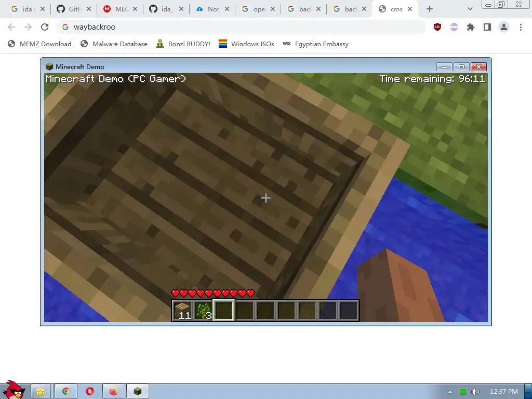Screen dimensions: 532x399
Task: Click the green network tray icon
Action: click(463, 392)
